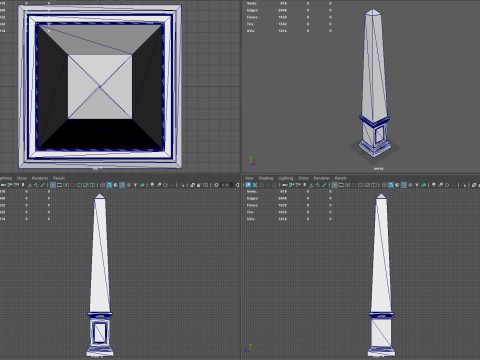The width and height of the screenshot is (480, 360).
Task: Select Grease Pencil icon in bottom-right panel toolbar
Action: tap(324, 185)
